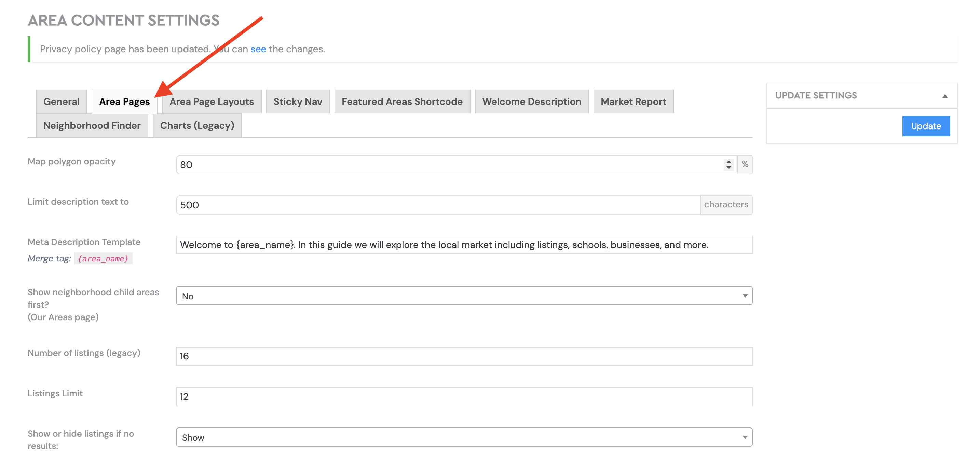
Task: Edit the Meta Description Template field
Action: click(464, 245)
